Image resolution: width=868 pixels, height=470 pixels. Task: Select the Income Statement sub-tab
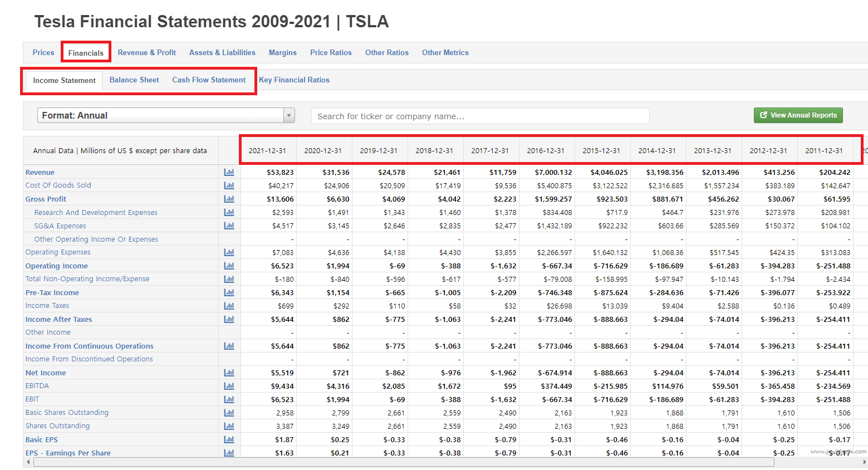[x=64, y=80]
